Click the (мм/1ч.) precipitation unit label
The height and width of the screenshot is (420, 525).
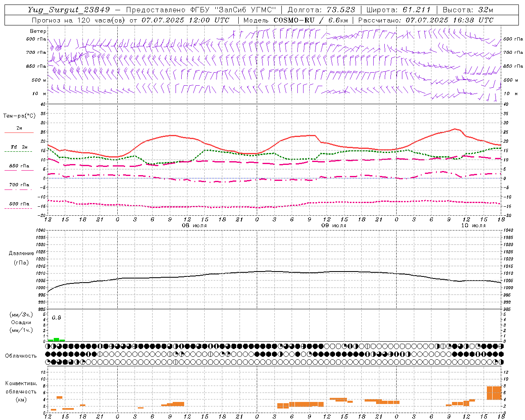pyautogui.click(x=21, y=330)
